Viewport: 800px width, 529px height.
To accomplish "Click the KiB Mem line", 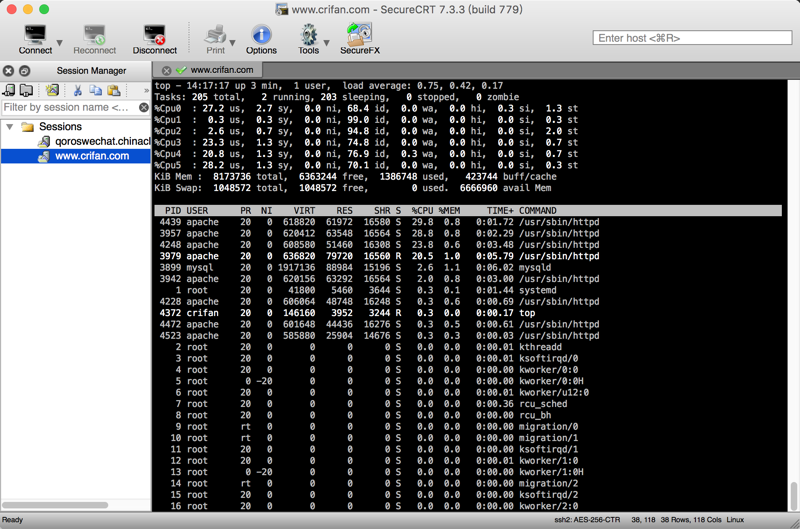I will point(356,177).
